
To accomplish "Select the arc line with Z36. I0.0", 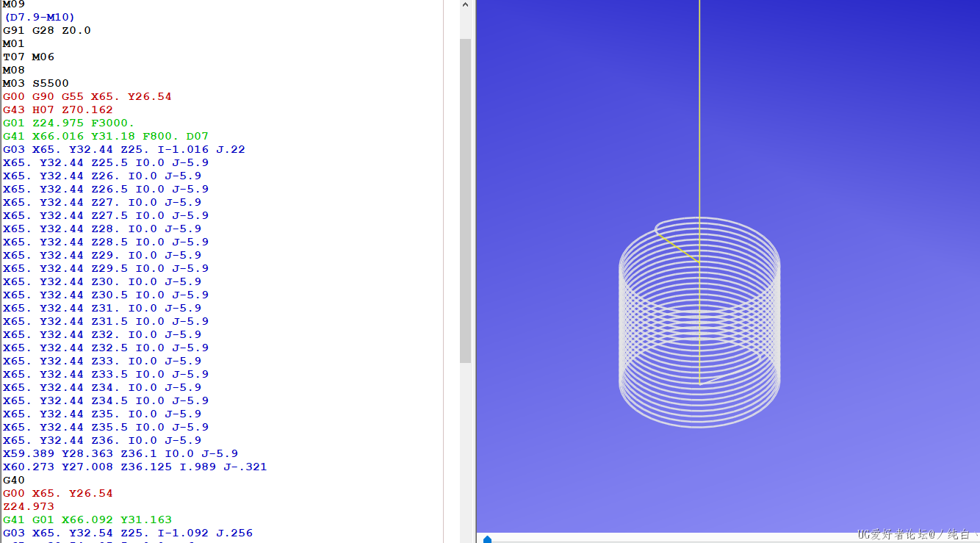I will [x=102, y=440].
